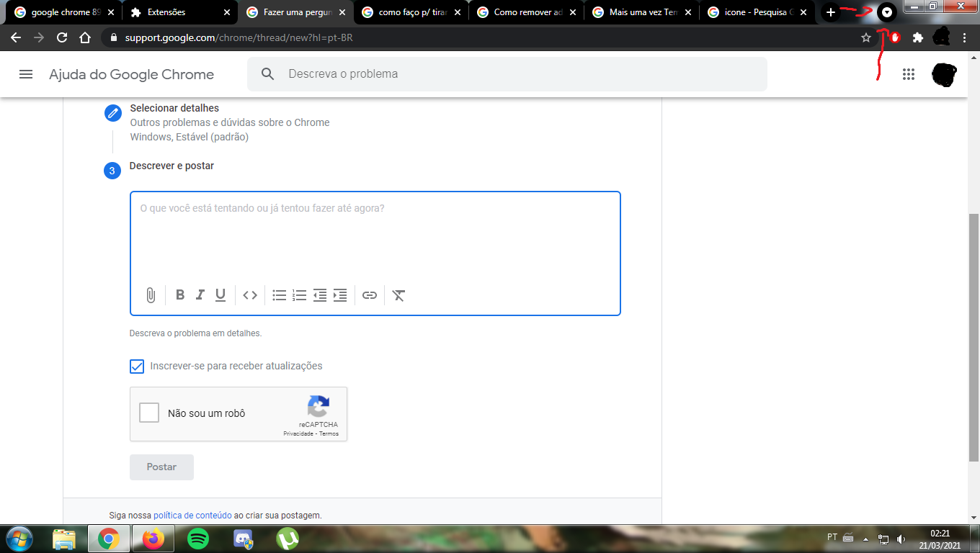Edit the Selecionar detalhes step pencil icon

click(112, 113)
